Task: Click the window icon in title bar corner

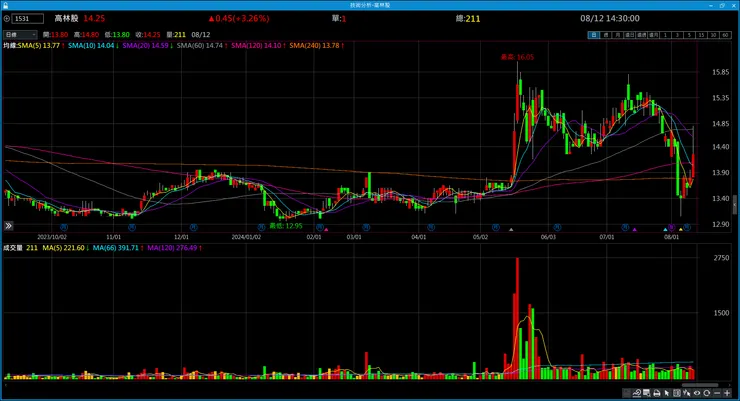Action: (5, 5)
